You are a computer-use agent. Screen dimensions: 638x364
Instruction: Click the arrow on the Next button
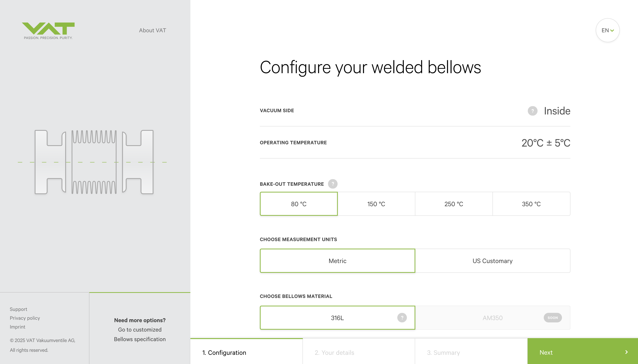626,352
